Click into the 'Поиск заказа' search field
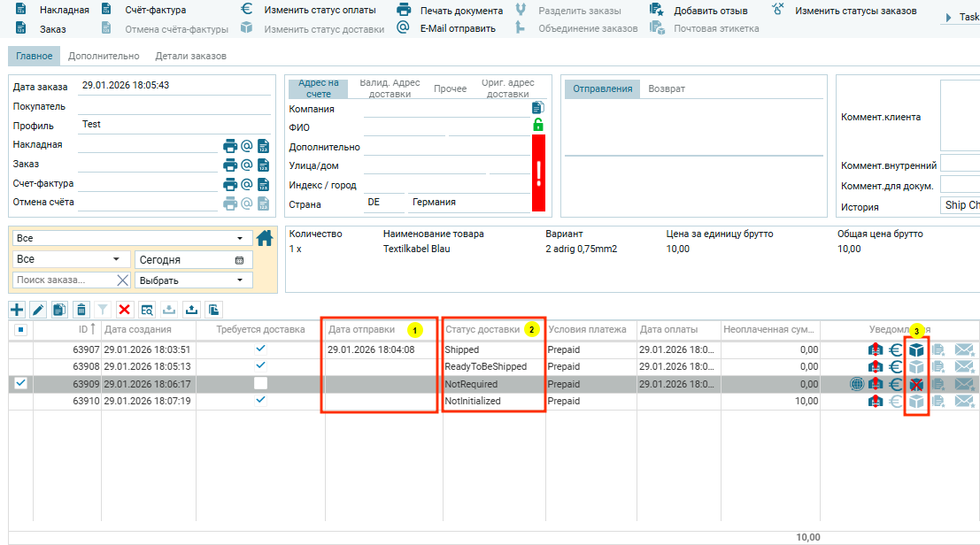The image size is (980, 545). (64, 280)
